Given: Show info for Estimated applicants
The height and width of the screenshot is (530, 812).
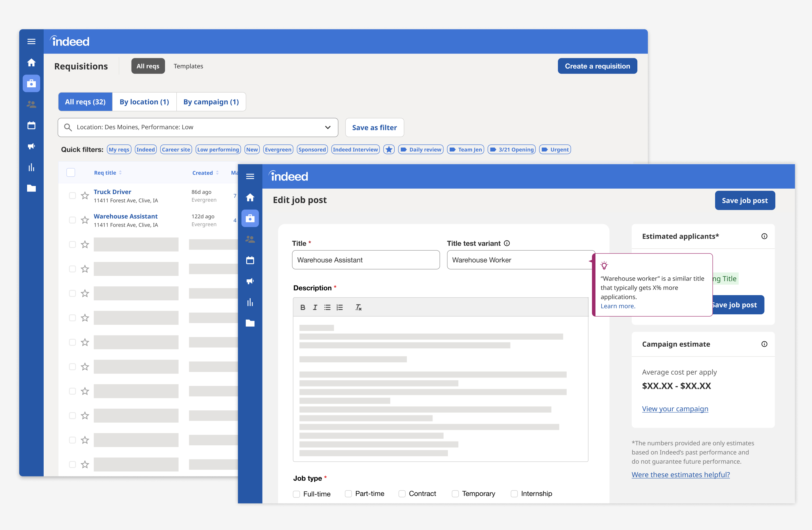Looking at the screenshot, I should (764, 236).
